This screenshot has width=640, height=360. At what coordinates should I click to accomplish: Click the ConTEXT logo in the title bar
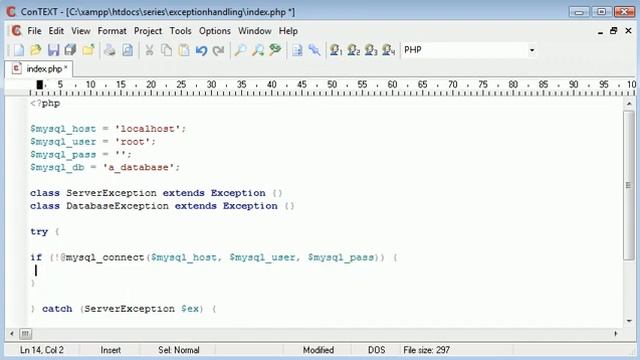(11, 11)
